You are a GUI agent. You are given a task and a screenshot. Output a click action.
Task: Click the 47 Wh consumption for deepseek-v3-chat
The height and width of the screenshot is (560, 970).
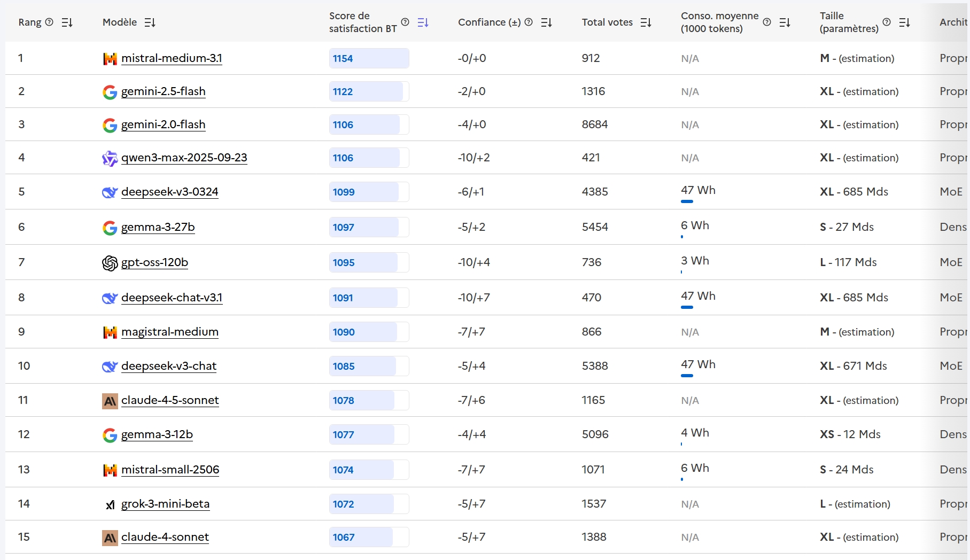tap(697, 365)
